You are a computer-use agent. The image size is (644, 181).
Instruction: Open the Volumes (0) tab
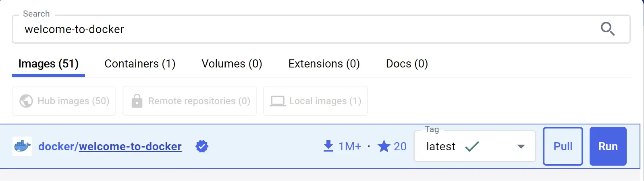tap(232, 64)
